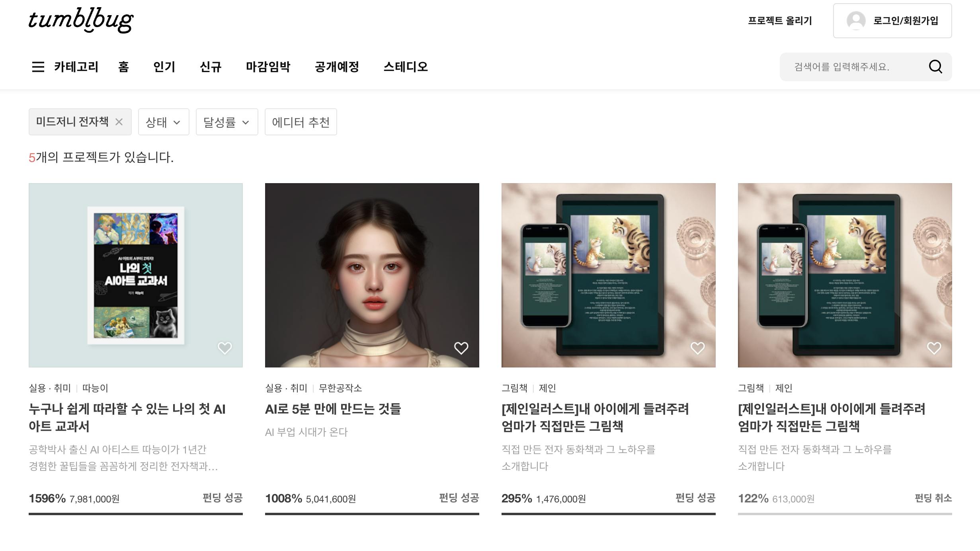Click 프로젝트 올리기 link
This screenshot has height=551, width=980.
(x=780, y=21)
